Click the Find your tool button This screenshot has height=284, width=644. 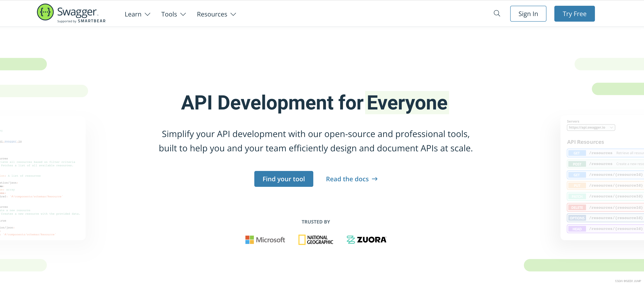tap(283, 179)
